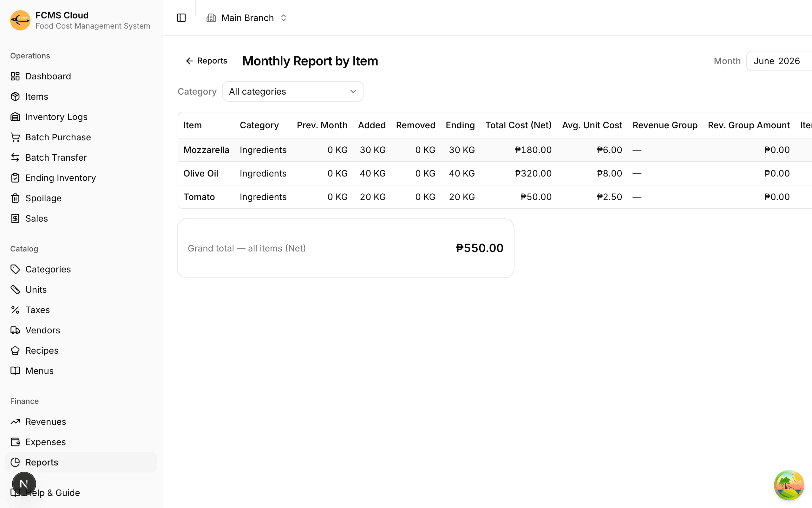The width and height of the screenshot is (812, 508).
Task: Click the ₱550.00 grand total value
Action: [x=480, y=248]
